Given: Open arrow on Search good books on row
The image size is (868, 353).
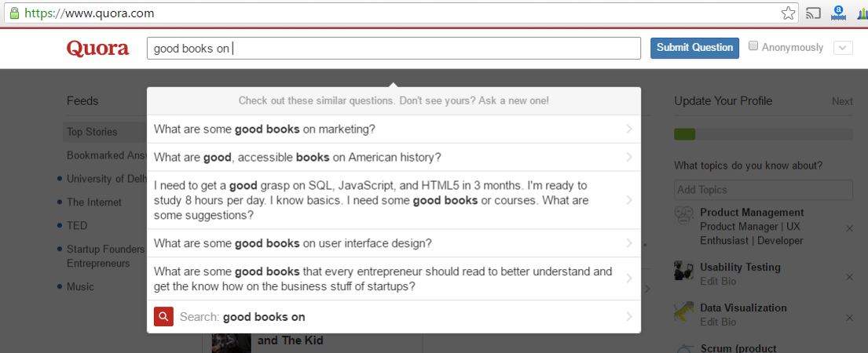Looking at the screenshot, I should (x=629, y=317).
